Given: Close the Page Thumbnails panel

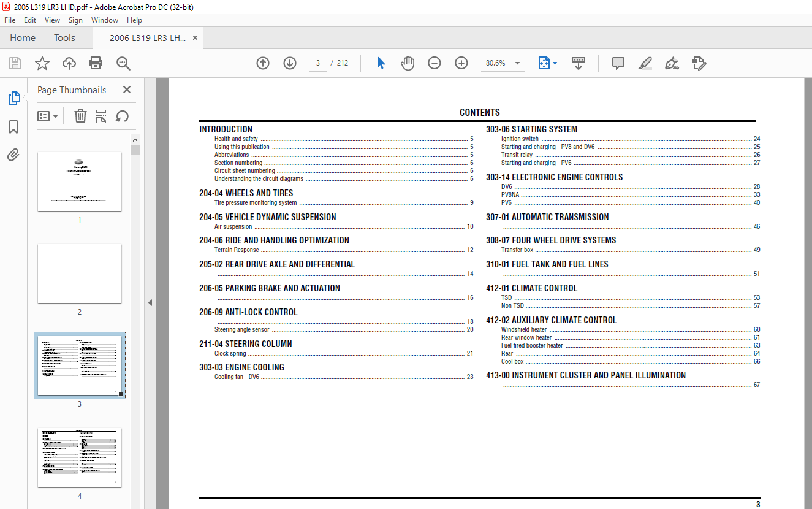Looking at the screenshot, I should [127, 90].
